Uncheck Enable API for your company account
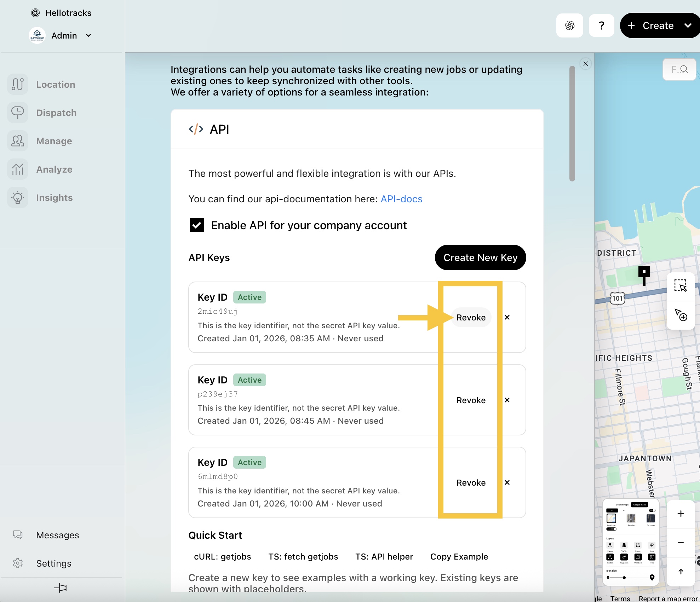Screen dimensions: 700x602 click(197, 225)
